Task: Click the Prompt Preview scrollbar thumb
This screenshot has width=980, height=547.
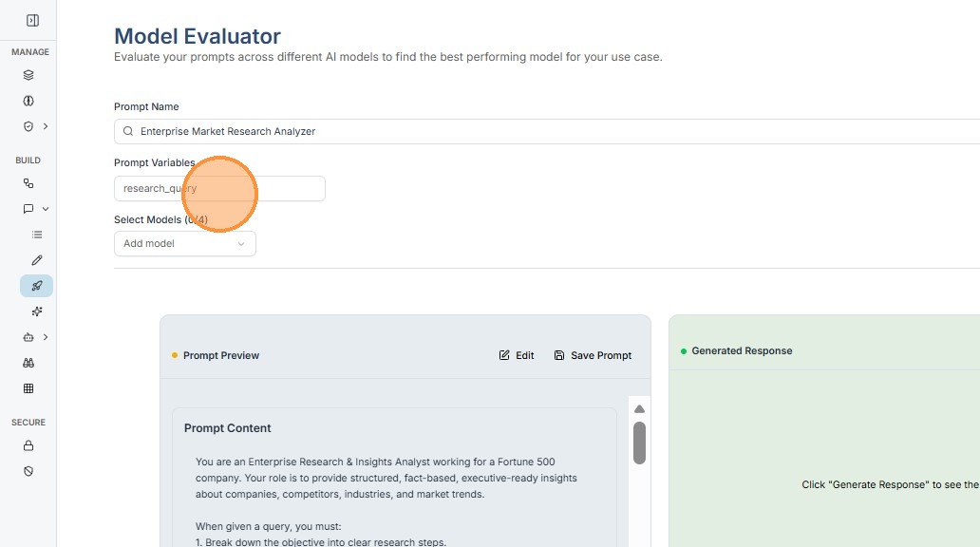Action: (x=639, y=443)
